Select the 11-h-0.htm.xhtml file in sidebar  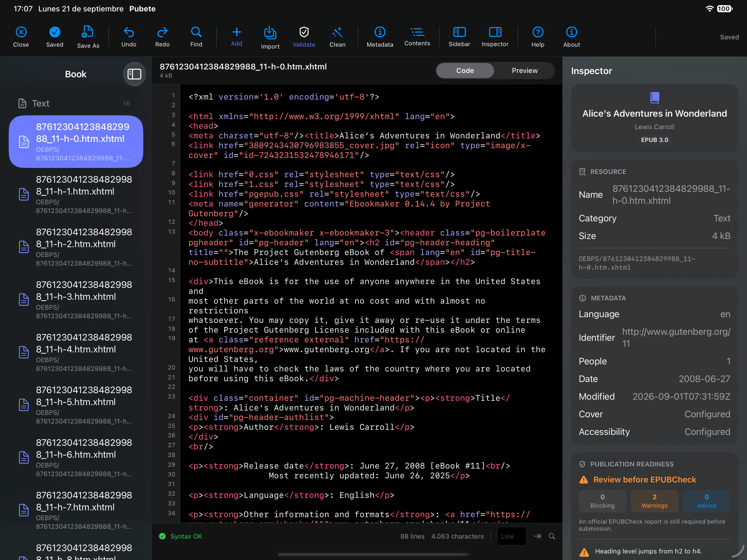[x=76, y=142]
